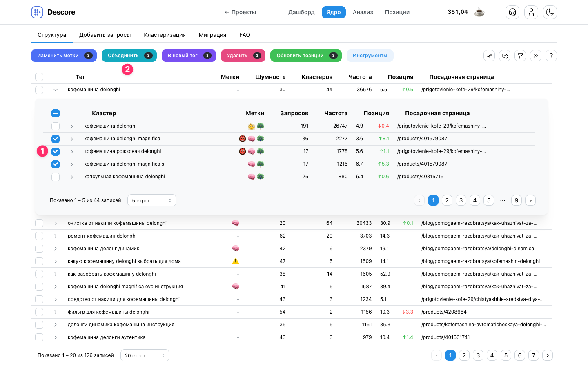Expand 'средство от накипи для кофемашины' tag
588x368 pixels.
56,299
